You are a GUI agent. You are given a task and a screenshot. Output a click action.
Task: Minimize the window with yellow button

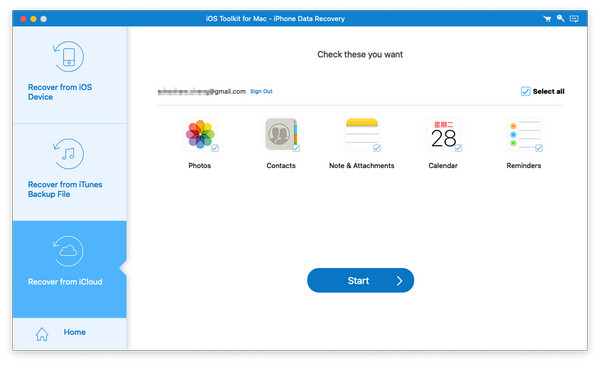33,19
